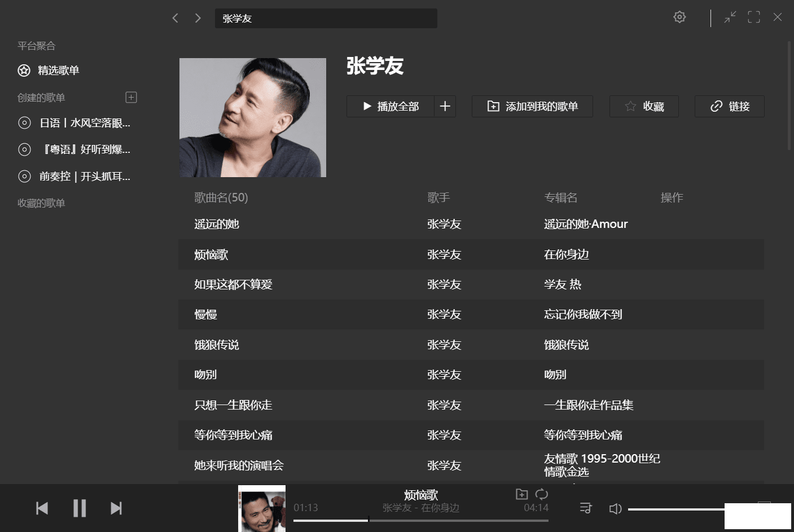Viewport: 794px width, 532px height.
Task: Click artist 张学友 in 吻别 row
Action: (x=444, y=375)
